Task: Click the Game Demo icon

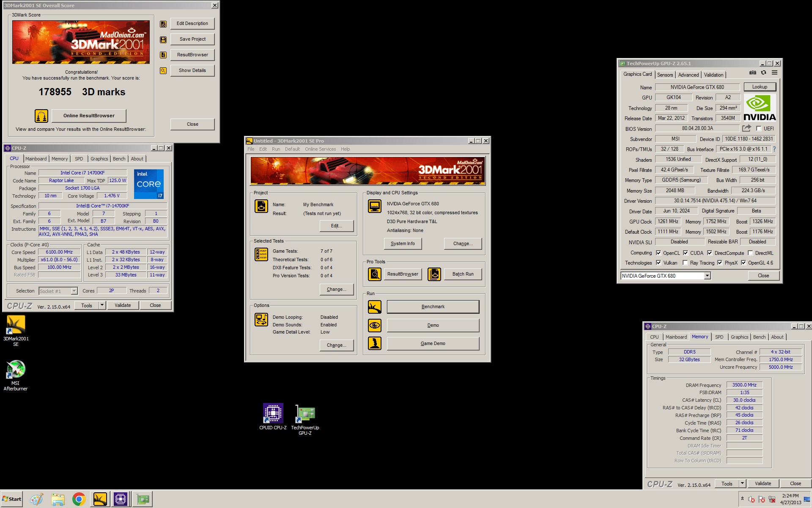Action: [375, 343]
